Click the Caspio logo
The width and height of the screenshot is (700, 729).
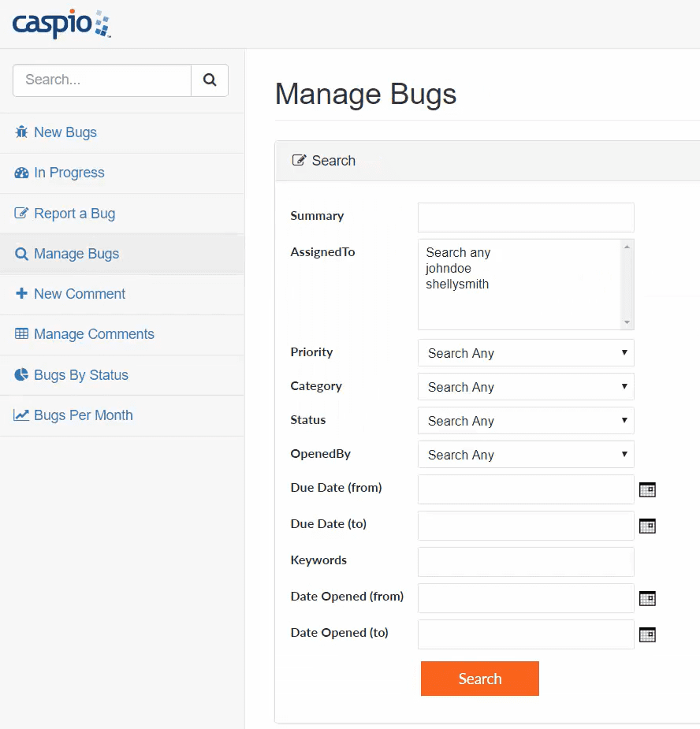tap(61, 24)
